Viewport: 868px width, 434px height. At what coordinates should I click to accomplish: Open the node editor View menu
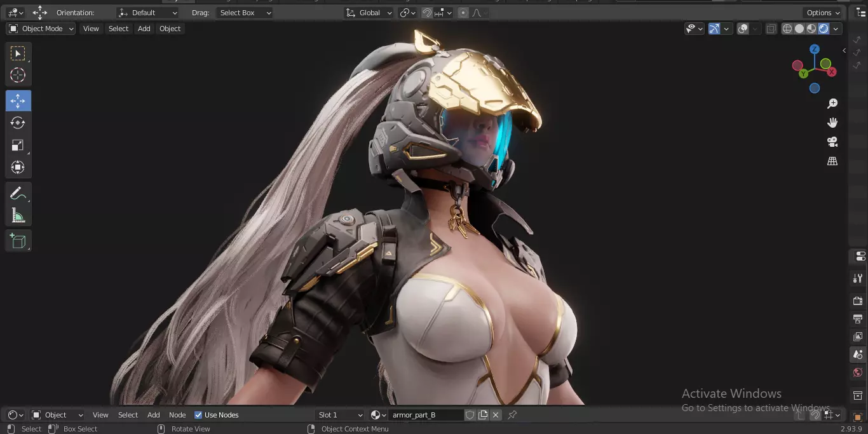[100, 415]
